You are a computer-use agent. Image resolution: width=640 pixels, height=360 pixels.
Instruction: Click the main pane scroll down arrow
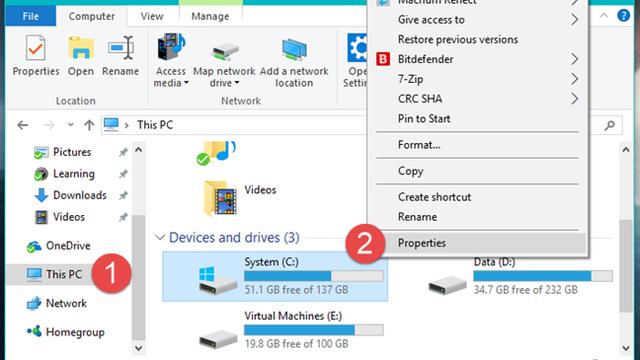626,348
